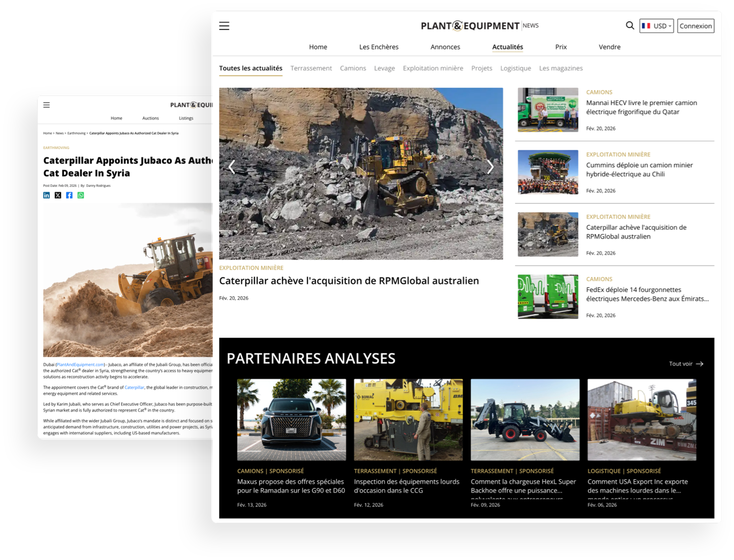Click the search magnifier icon
Viewport: 734px width, 560px height.
pos(630,25)
